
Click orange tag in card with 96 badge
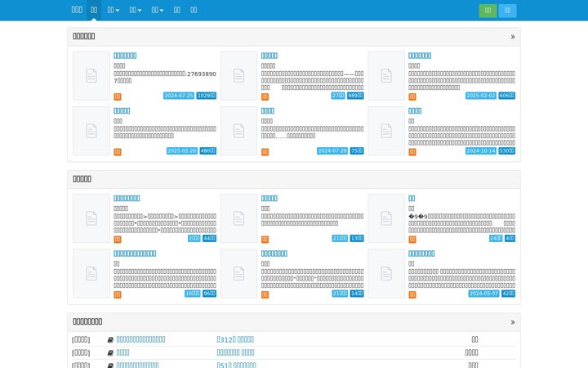(x=118, y=294)
